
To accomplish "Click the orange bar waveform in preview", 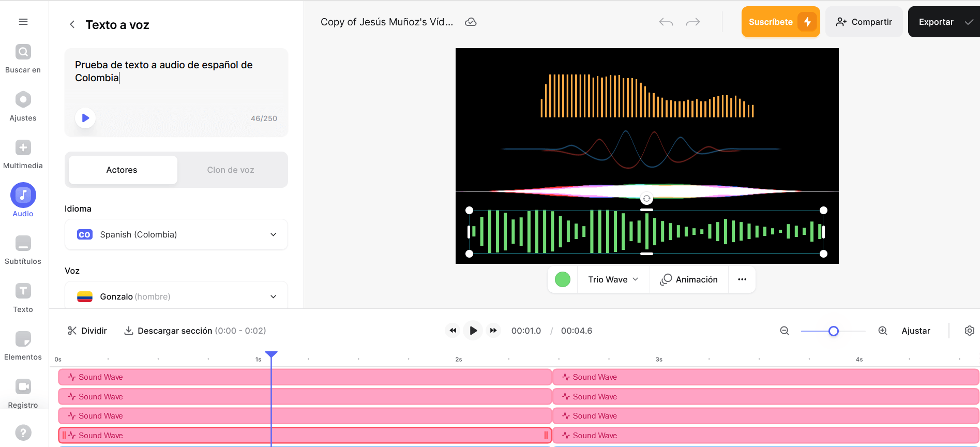I will (x=647, y=96).
